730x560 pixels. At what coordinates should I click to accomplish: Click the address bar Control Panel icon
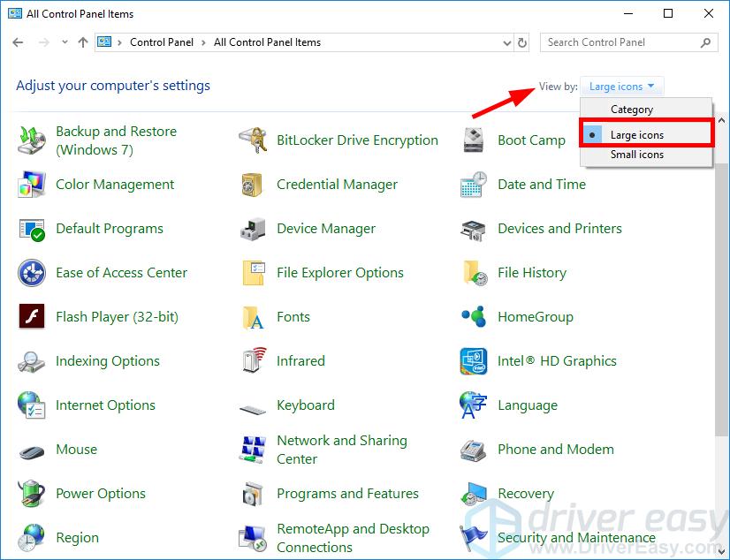(x=103, y=42)
